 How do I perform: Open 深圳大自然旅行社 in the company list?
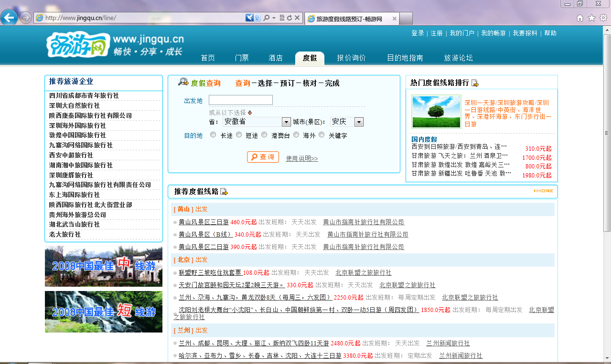click(75, 105)
